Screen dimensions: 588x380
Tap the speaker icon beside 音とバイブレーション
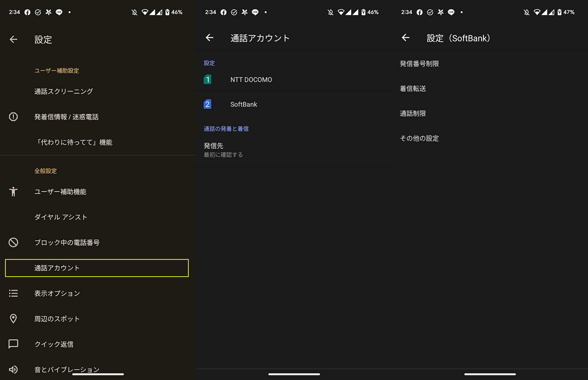13,369
